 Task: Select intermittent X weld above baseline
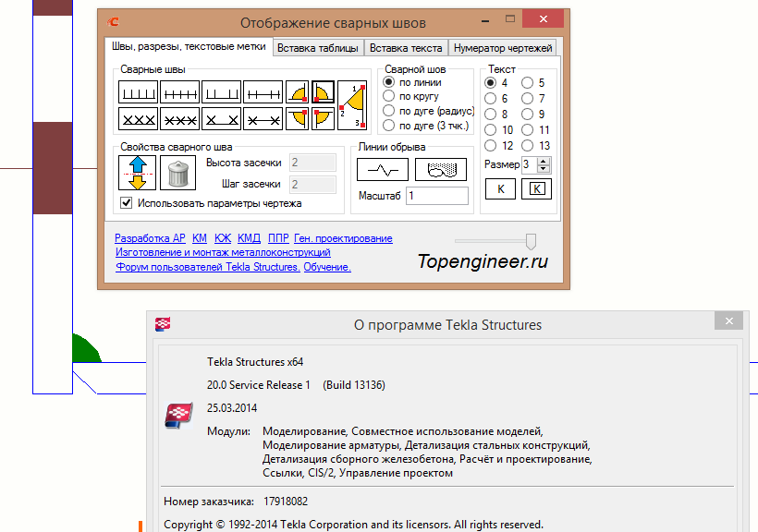tap(221, 118)
